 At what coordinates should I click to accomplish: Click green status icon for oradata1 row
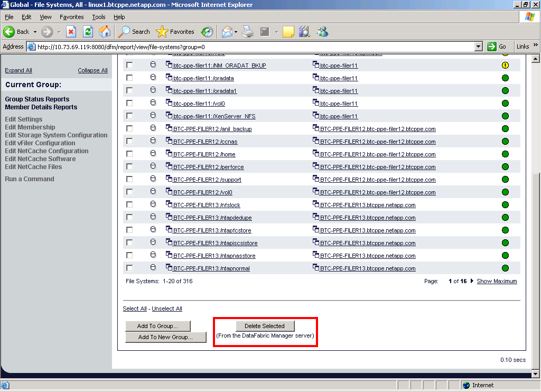pyautogui.click(x=505, y=91)
